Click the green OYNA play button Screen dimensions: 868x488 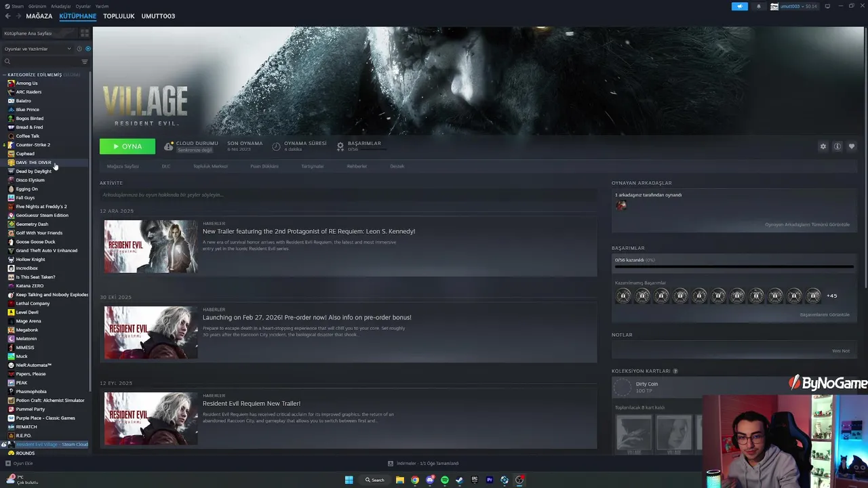pos(127,146)
